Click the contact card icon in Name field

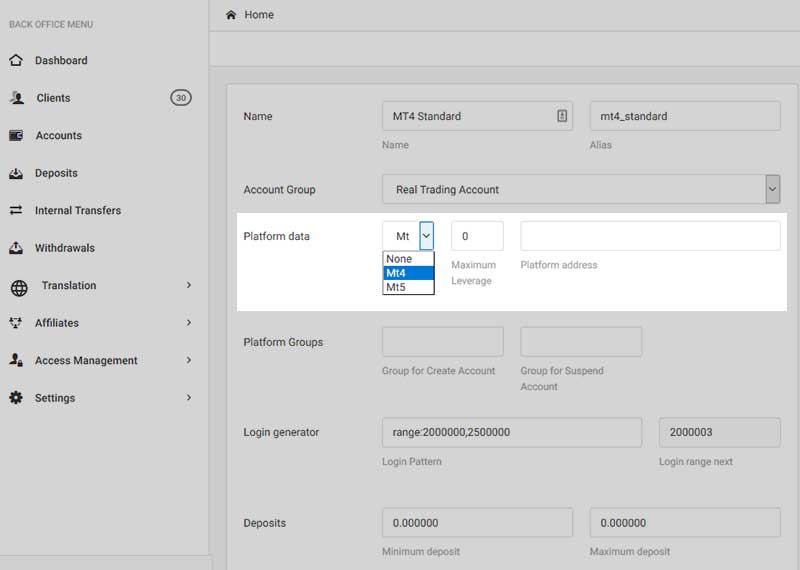coord(562,116)
